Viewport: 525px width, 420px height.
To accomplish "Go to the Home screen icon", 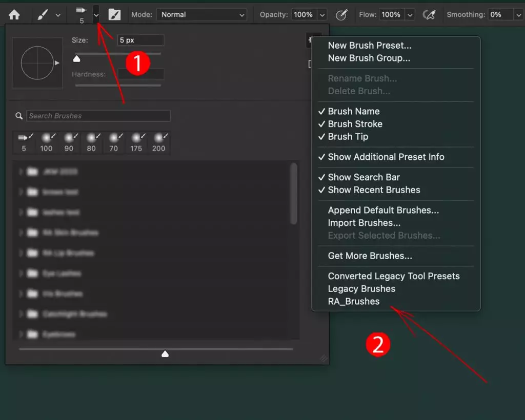I will 14,15.
